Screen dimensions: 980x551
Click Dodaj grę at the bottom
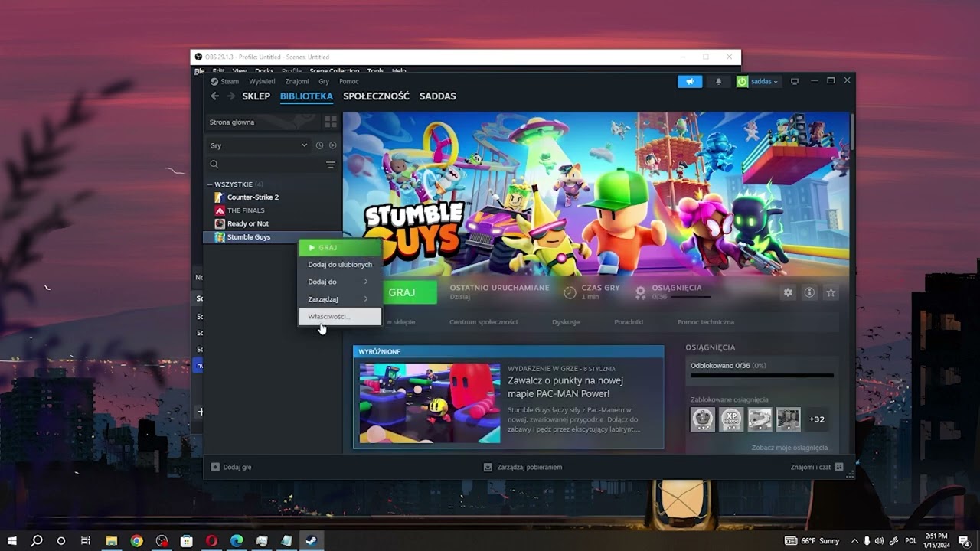(x=231, y=467)
